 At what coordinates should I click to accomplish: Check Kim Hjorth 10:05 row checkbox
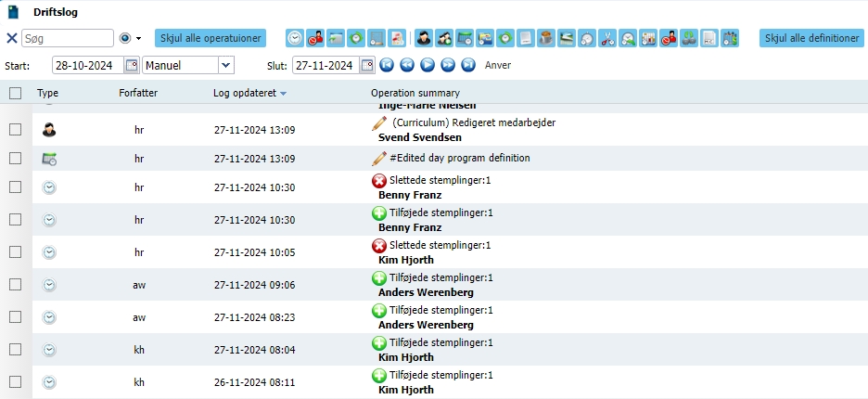click(16, 252)
